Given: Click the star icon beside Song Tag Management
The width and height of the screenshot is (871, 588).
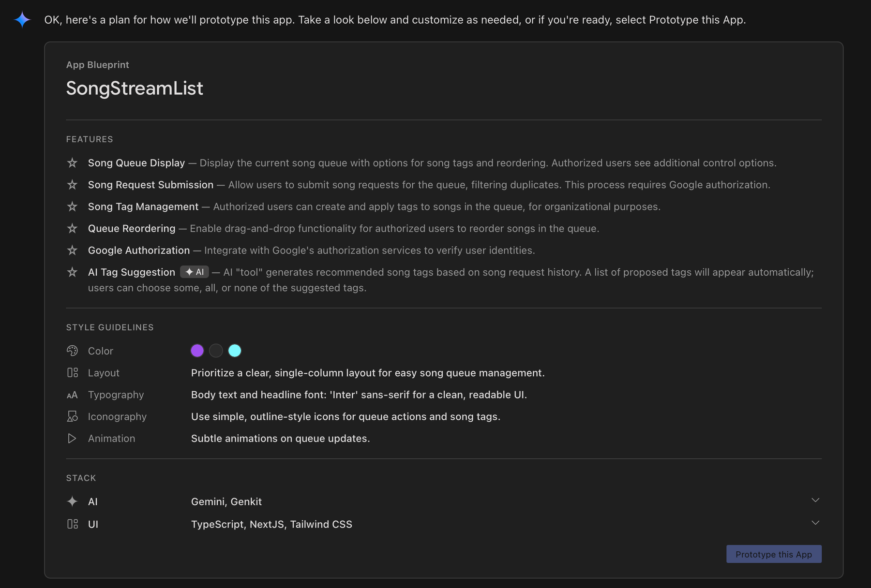Looking at the screenshot, I should [72, 206].
